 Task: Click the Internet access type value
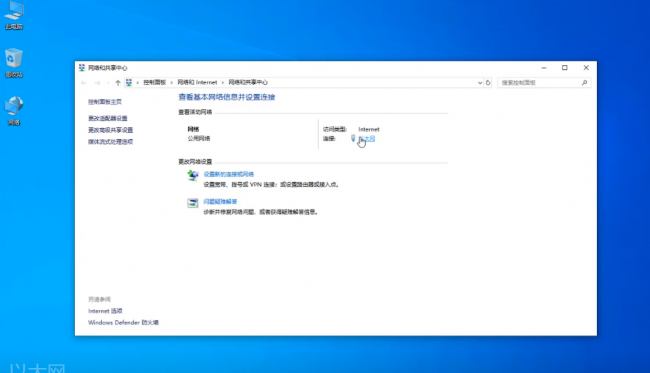[x=369, y=129]
